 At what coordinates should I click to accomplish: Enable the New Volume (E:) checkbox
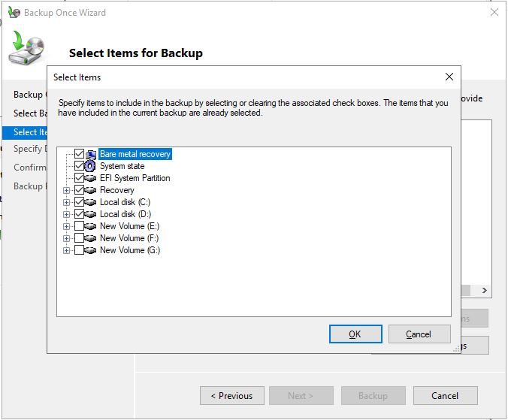tap(79, 226)
